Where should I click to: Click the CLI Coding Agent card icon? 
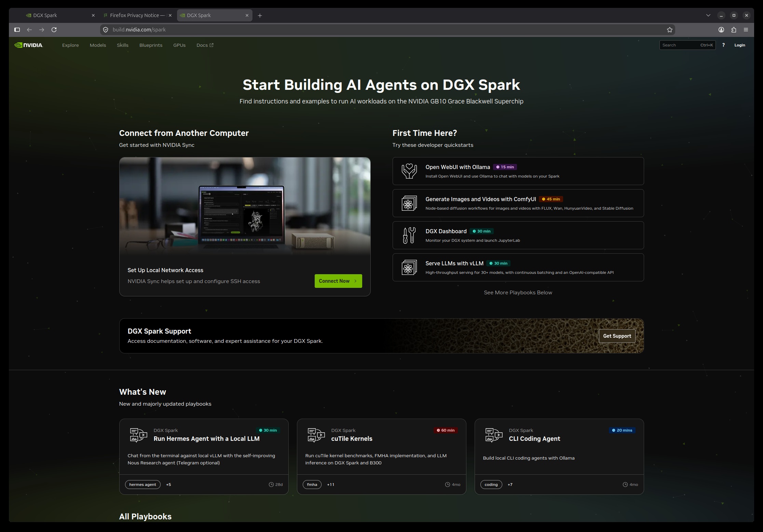coord(494,435)
